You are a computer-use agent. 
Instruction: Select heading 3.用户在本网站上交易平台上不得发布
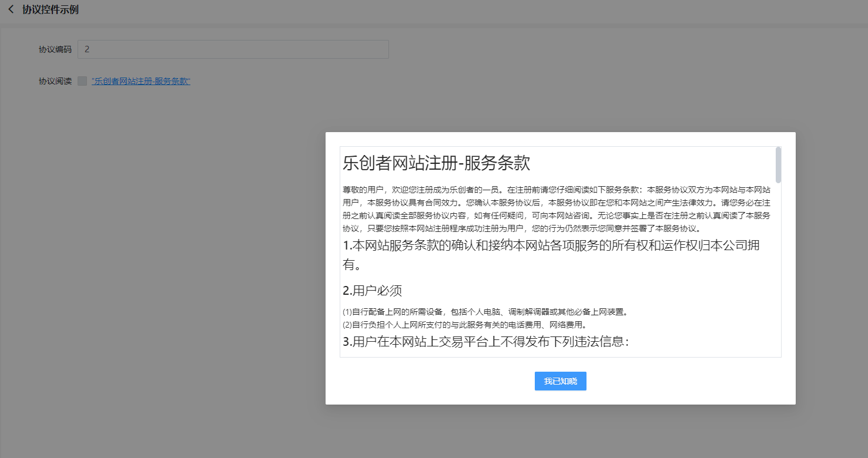[x=486, y=342]
